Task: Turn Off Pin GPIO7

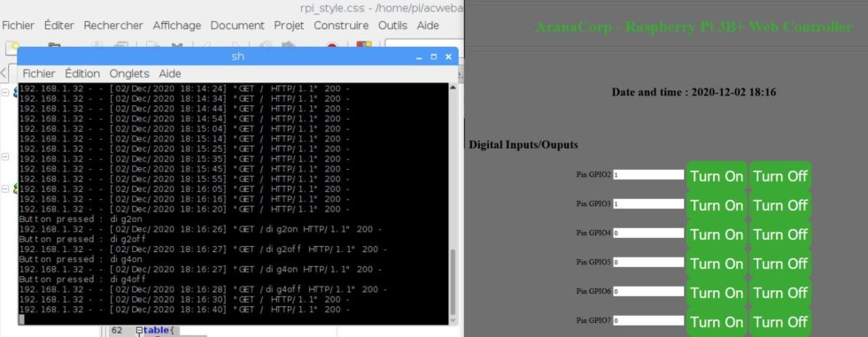Action: (x=780, y=322)
